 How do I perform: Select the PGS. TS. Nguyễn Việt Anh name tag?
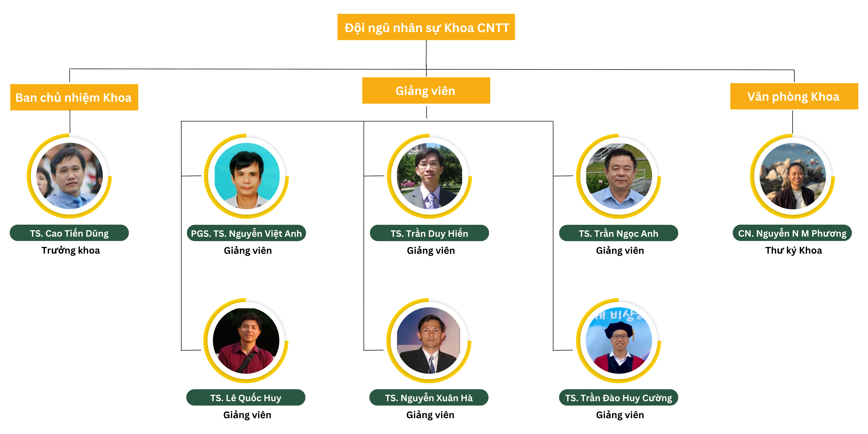[246, 233]
